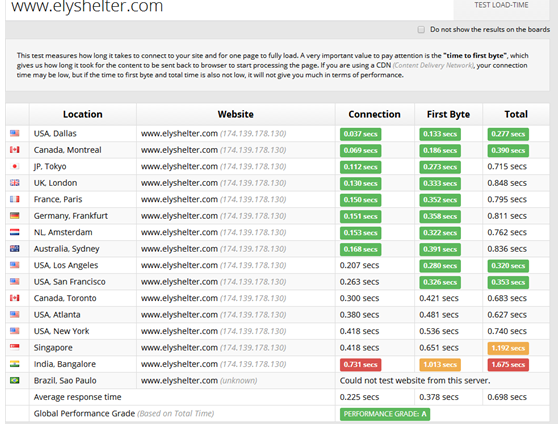Click the UK flag icon for London

tap(15, 183)
